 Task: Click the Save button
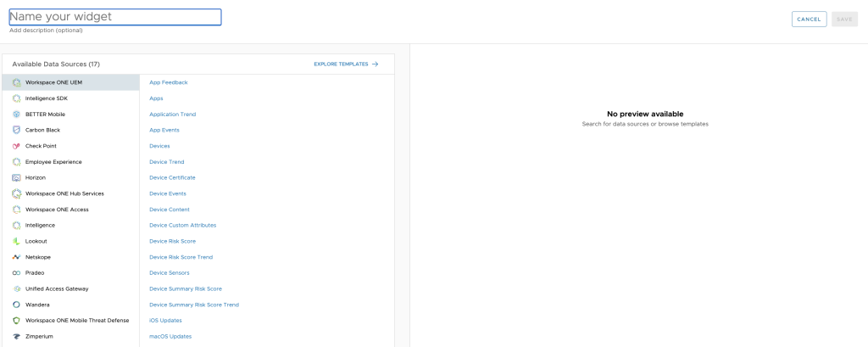(x=844, y=19)
